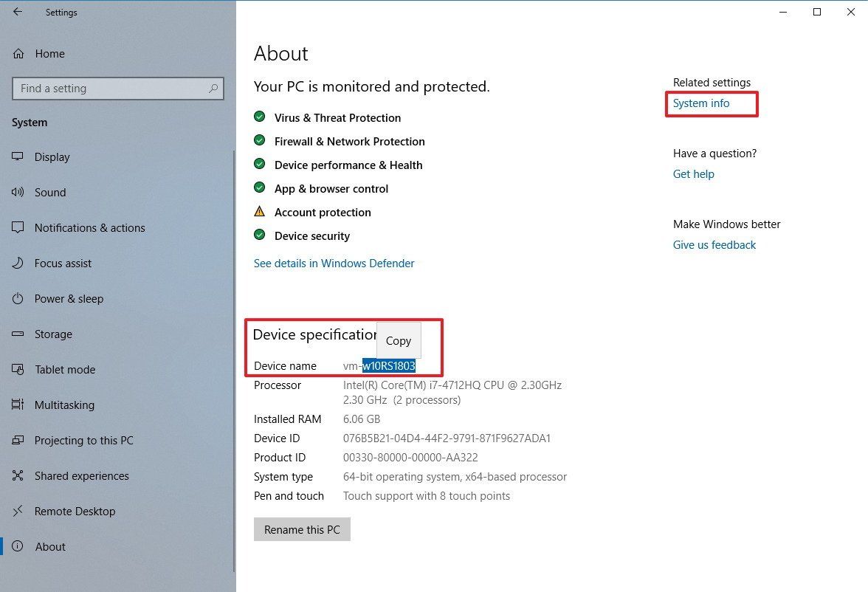Open Projecting to this PC icon

tap(18, 440)
